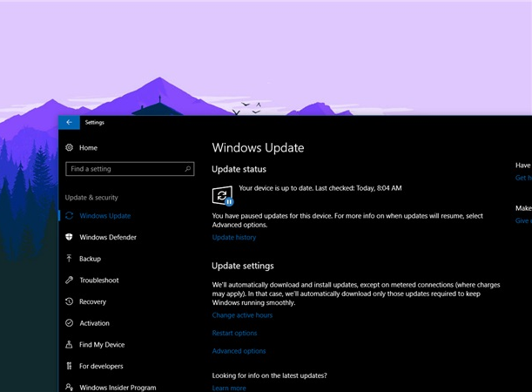Click inside the Find a setting box
The image size is (532, 392).
pos(122,169)
